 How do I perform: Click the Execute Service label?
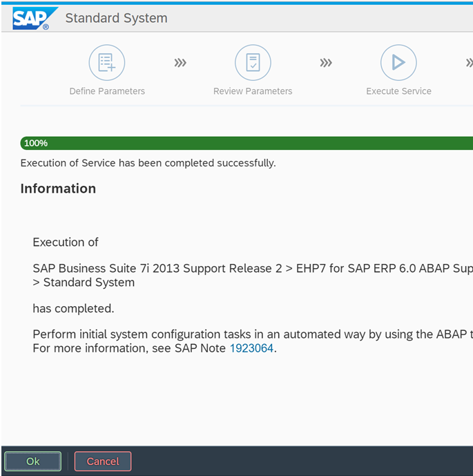398,91
